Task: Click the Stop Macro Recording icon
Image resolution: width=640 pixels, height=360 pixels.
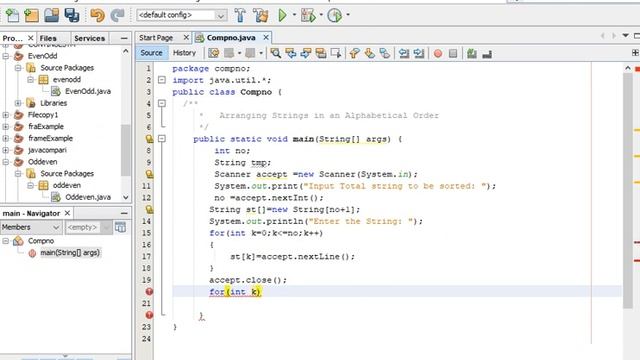Action: point(453,53)
